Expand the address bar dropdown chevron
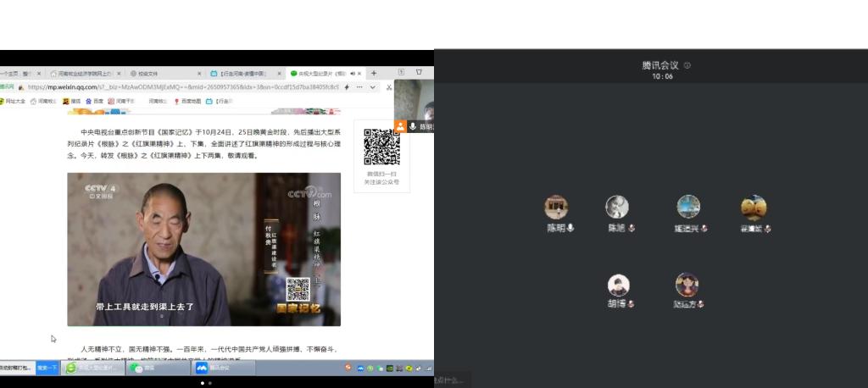Viewport: 868px width, 388px height. (x=373, y=87)
